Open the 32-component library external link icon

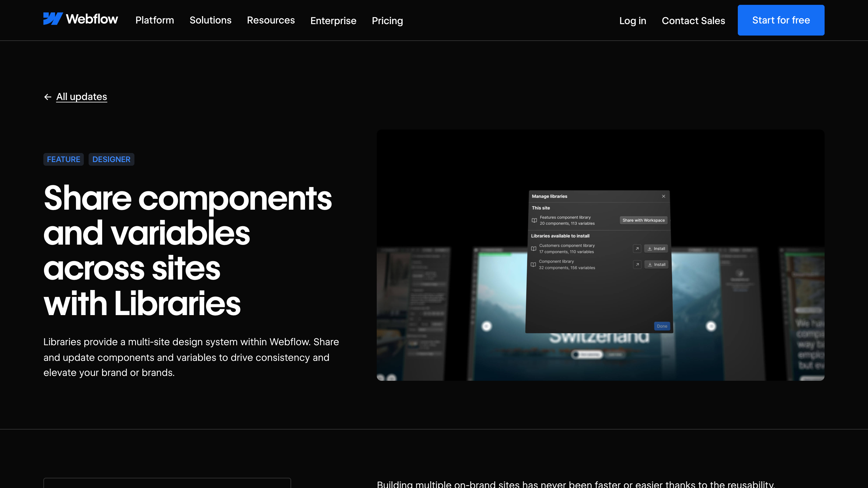[x=637, y=264]
